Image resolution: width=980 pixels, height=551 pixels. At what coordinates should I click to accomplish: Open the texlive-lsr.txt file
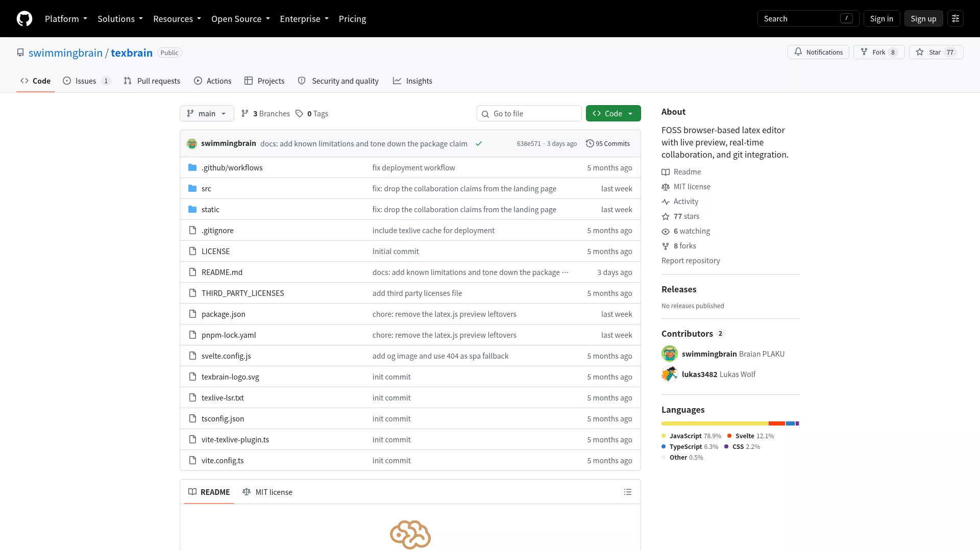coord(223,398)
